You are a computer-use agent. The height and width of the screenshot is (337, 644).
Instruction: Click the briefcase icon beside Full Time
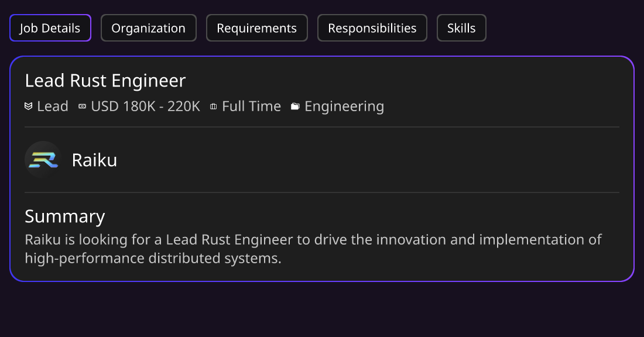(x=213, y=106)
